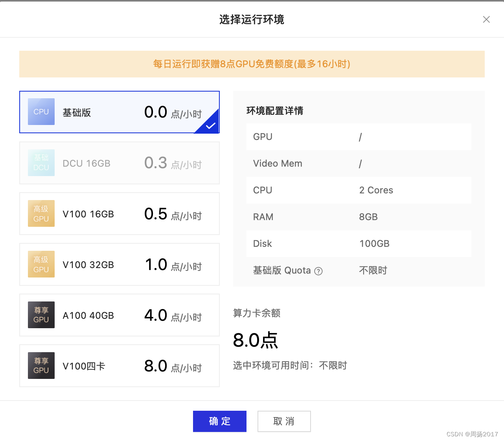The width and height of the screenshot is (504, 441).
Task: Click the 0.3 点/小时 price text
Action: click(x=173, y=164)
